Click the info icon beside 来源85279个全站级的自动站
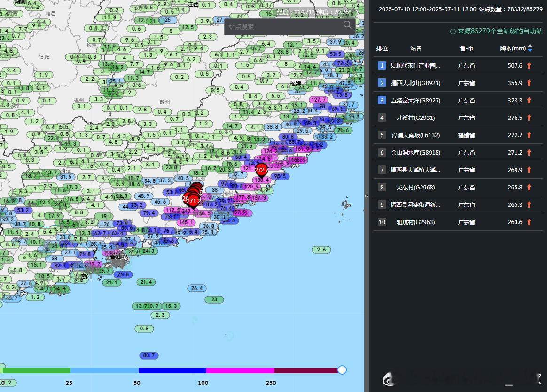Viewport: 547px width, 392px height. [453, 31]
